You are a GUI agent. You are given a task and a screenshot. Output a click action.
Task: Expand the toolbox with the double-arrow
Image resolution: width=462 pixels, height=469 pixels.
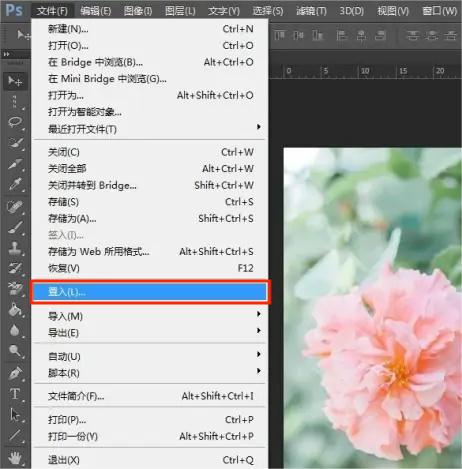pyautogui.click(x=6, y=54)
